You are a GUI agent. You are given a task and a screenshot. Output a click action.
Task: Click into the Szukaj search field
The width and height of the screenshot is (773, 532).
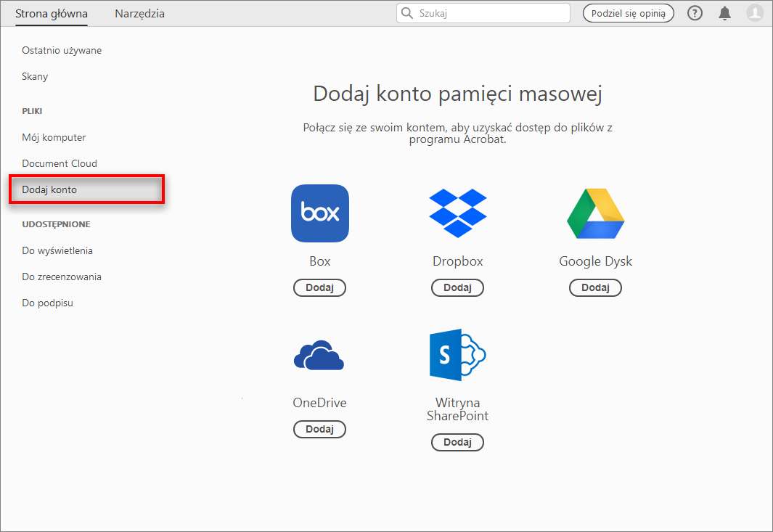pyautogui.click(x=490, y=13)
